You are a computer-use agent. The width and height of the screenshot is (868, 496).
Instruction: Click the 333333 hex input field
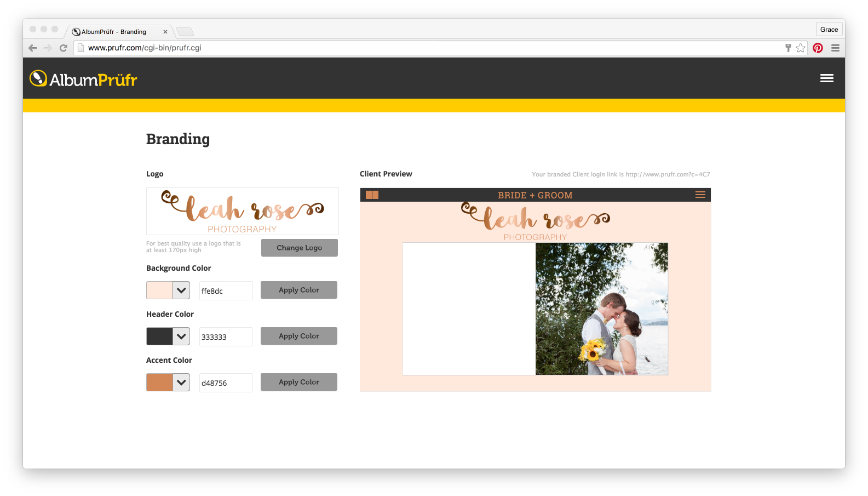pyautogui.click(x=226, y=337)
